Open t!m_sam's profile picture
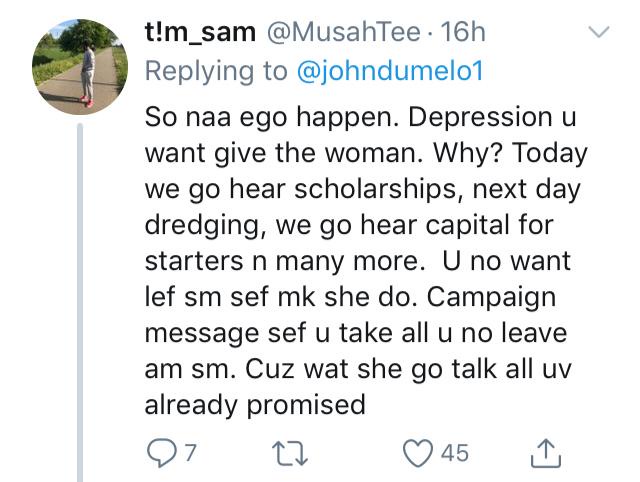The width and height of the screenshot is (640, 482). click(x=77, y=63)
